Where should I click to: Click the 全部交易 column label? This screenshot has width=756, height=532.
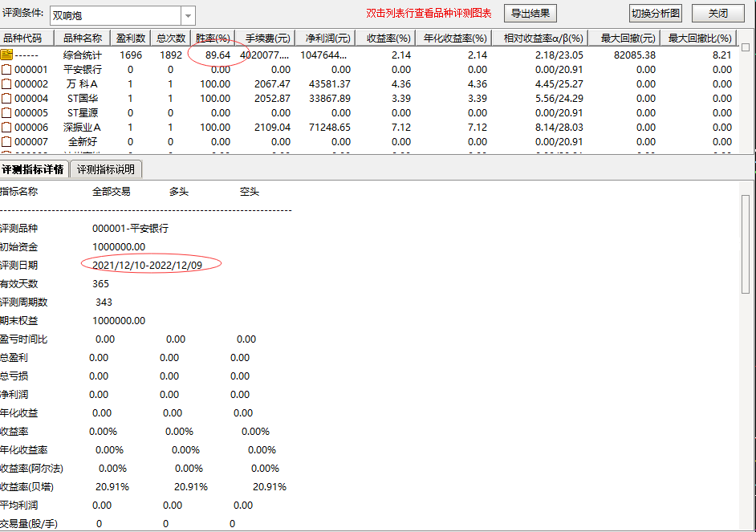(x=112, y=192)
